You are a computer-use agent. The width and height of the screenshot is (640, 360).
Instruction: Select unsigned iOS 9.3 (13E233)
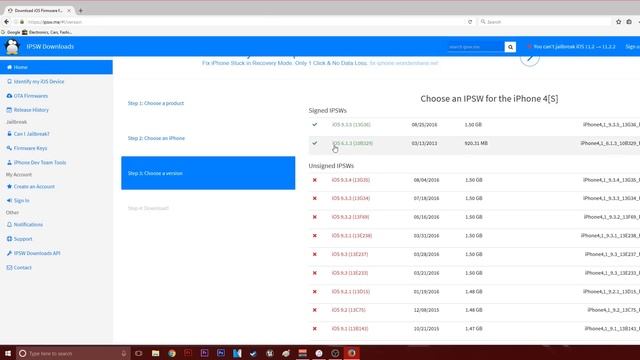350,273
